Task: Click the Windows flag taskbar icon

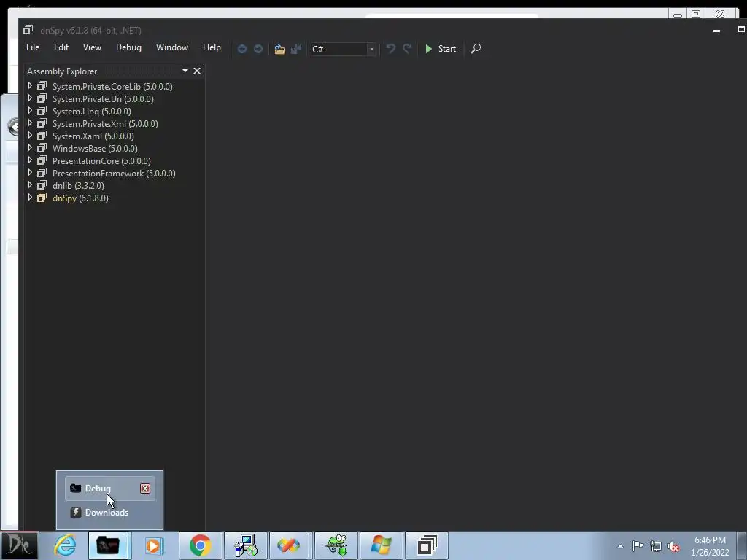Action: 381,545
